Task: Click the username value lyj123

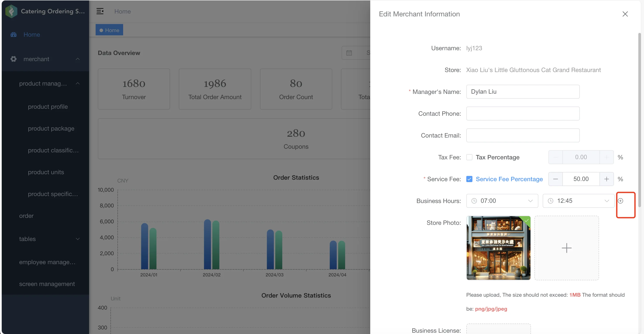Action: pos(474,48)
